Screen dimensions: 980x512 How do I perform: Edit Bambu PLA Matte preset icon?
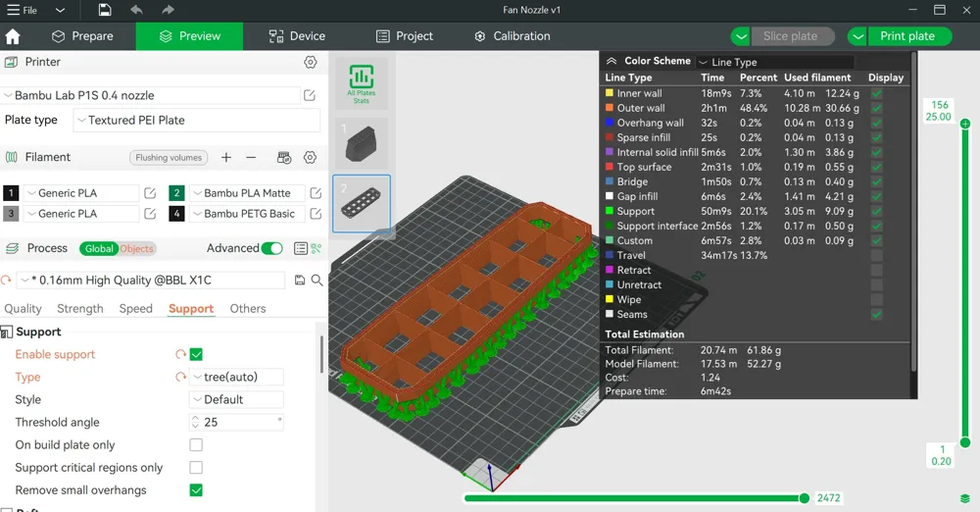tap(316, 193)
